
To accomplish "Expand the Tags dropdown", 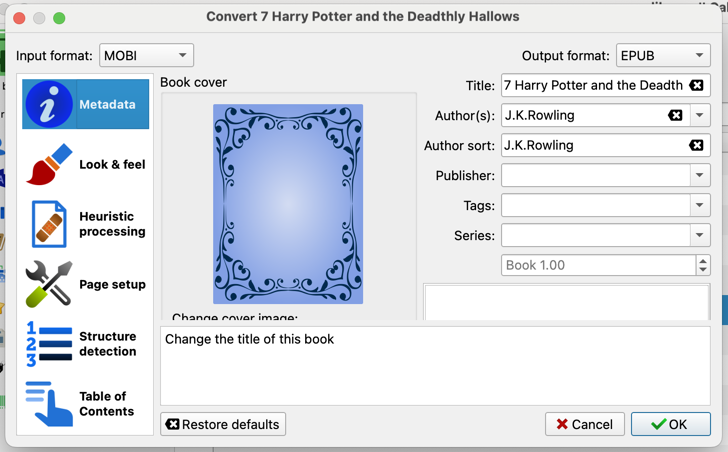I will tap(699, 206).
